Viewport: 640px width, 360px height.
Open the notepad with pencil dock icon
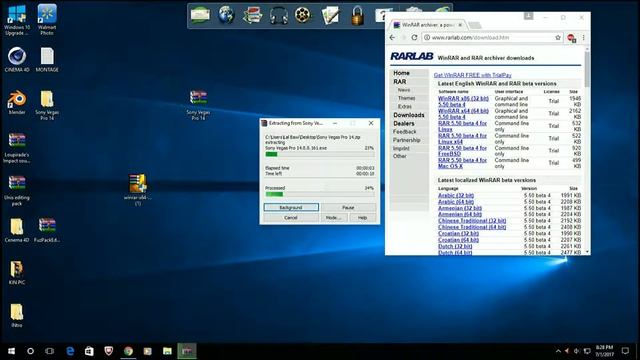tap(331, 16)
